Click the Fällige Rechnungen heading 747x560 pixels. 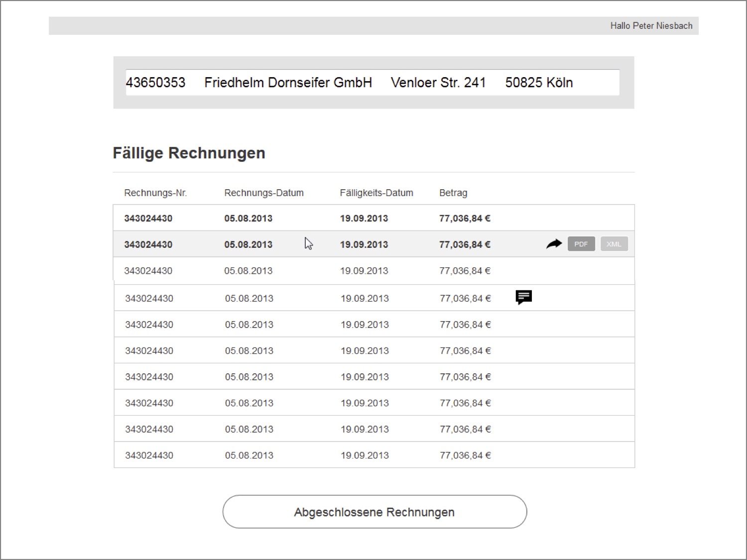[189, 153]
